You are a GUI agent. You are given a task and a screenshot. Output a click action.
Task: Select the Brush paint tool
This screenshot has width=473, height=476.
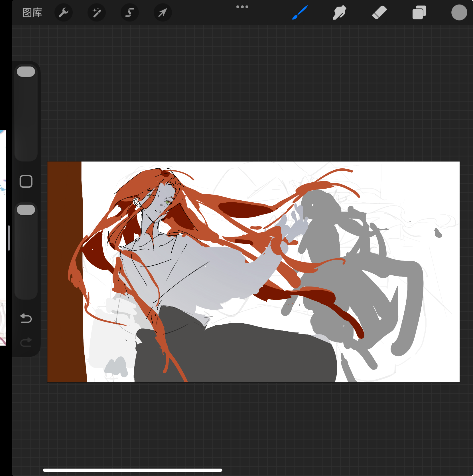point(300,13)
